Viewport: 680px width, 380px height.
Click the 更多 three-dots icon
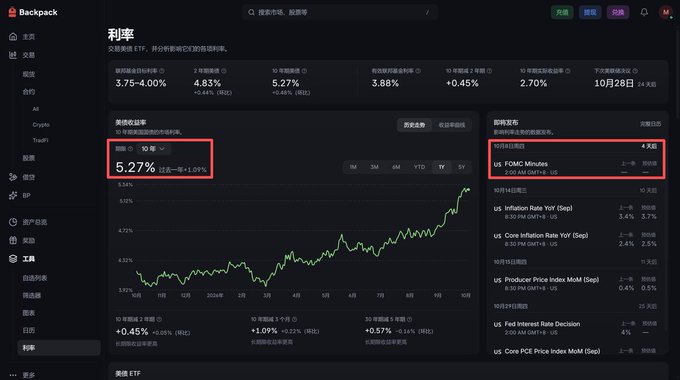(13, 375)
